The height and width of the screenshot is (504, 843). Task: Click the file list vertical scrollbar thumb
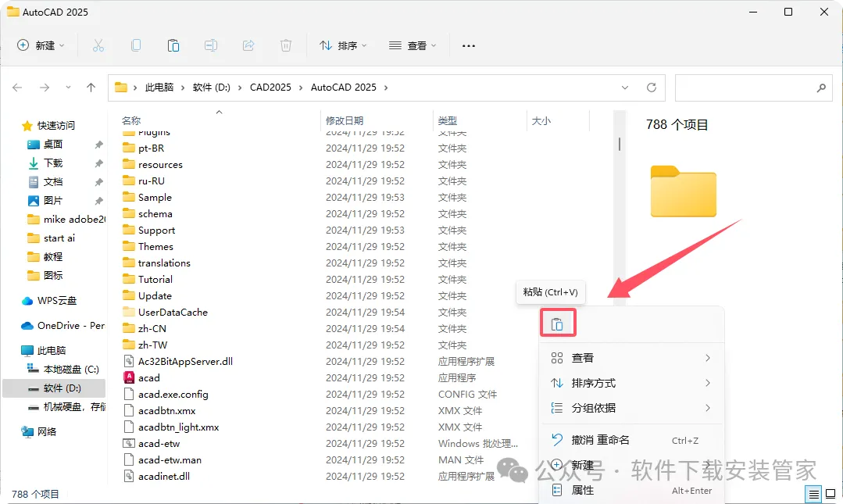point(620,144)
